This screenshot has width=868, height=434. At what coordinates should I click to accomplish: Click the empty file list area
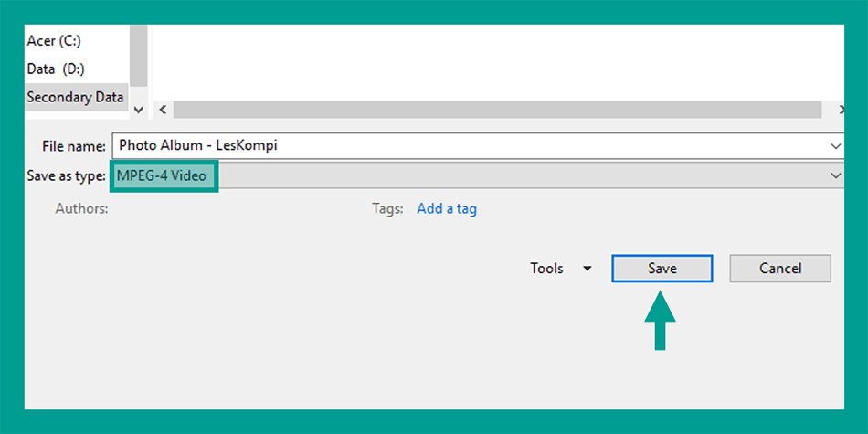click(x=498, y=62)
